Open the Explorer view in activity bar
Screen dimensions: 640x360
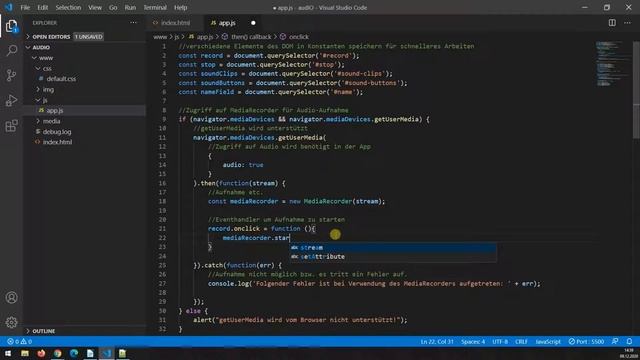[11, 26]
